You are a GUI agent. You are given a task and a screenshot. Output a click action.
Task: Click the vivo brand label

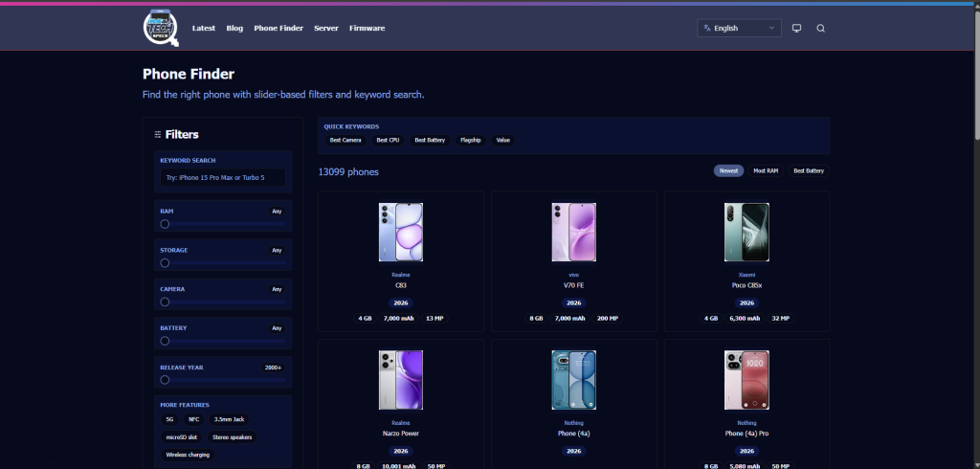574,275
